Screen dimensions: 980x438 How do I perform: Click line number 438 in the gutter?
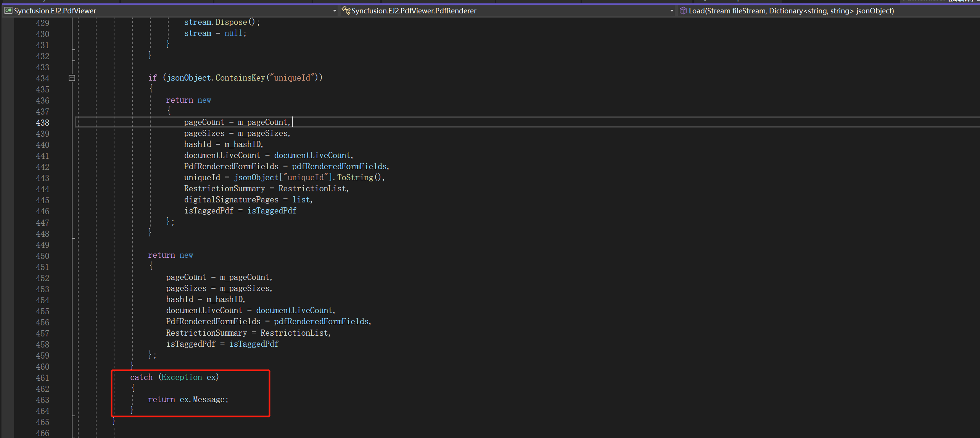42,123
